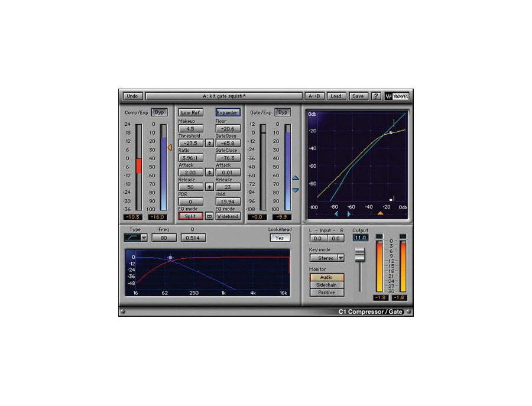Click the GateOpen value -65.8
532x406 pixels.
point(228,144)
